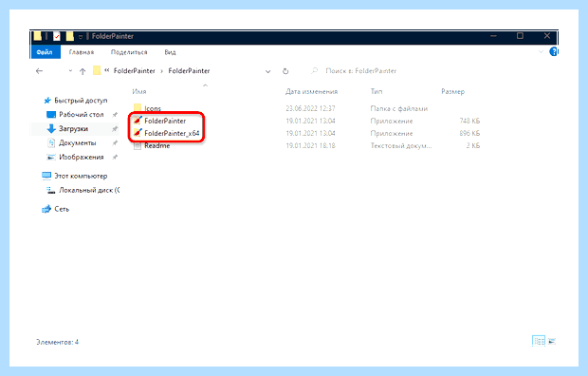Switch to the Главная ribbon tab

click(82, 52)
